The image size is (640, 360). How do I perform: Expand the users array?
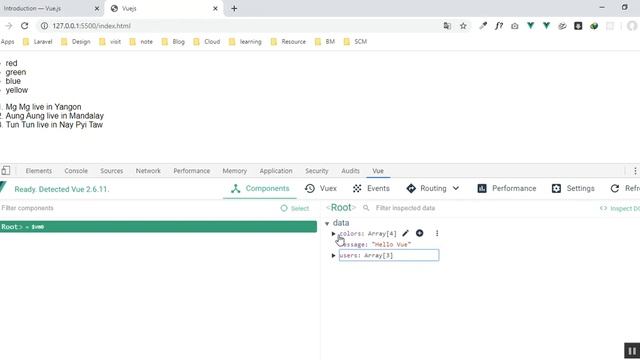click(333, 256)
